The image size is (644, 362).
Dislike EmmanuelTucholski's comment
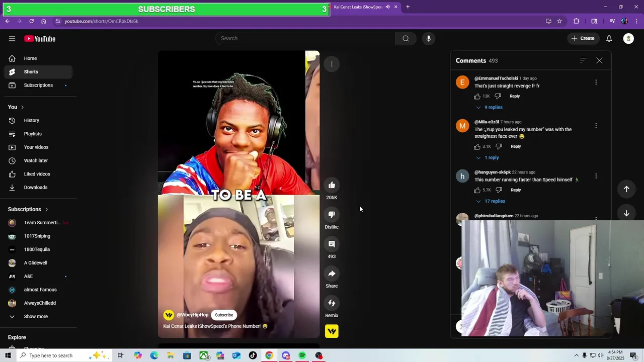(498, 96)
